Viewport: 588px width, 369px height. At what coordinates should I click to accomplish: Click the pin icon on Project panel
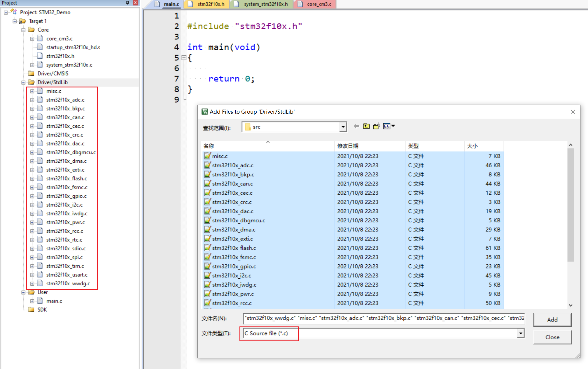point(127,3)
